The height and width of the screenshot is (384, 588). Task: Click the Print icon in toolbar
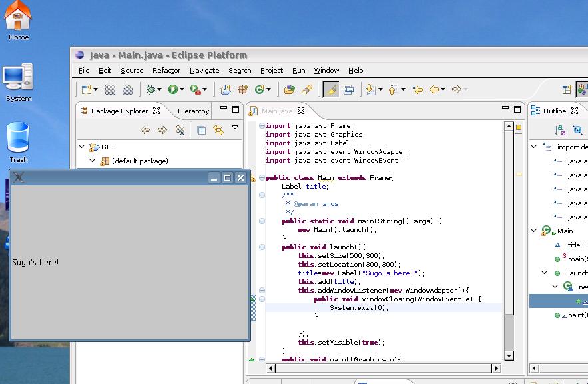click(x=127, y=89)
